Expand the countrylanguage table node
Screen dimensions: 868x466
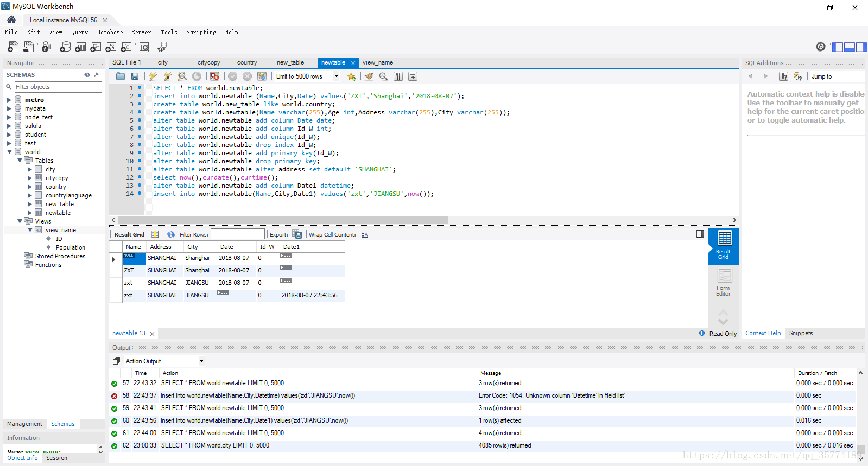click(x=30, y=195)
